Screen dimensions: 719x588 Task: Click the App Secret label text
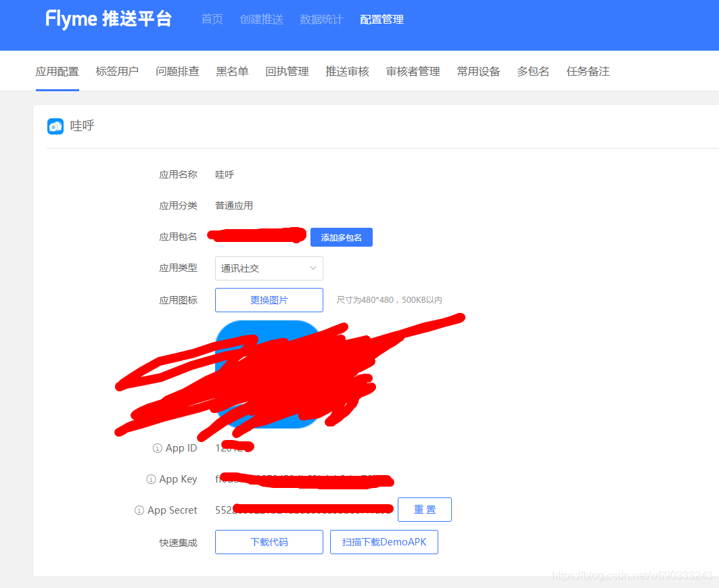(172, 510)
